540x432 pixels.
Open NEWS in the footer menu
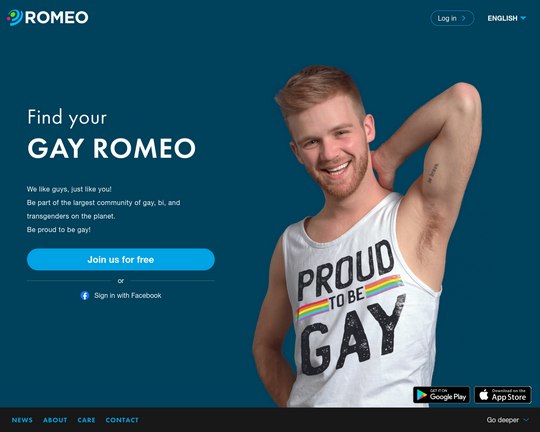coord(22,420)
